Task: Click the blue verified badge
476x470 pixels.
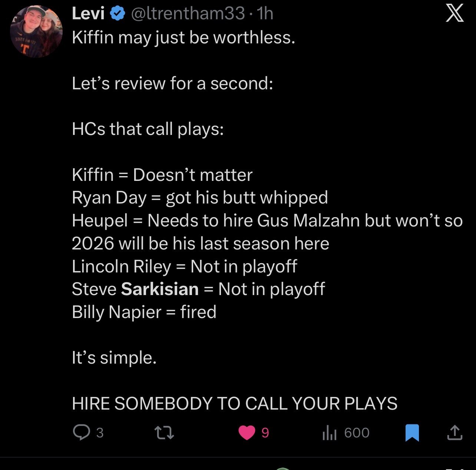Action: point(118,14)
